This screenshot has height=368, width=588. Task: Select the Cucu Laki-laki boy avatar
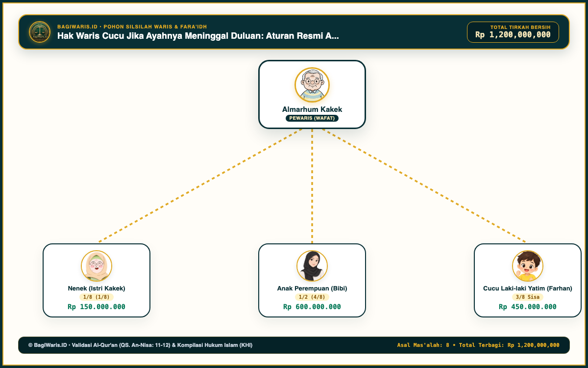coord(528,266)
